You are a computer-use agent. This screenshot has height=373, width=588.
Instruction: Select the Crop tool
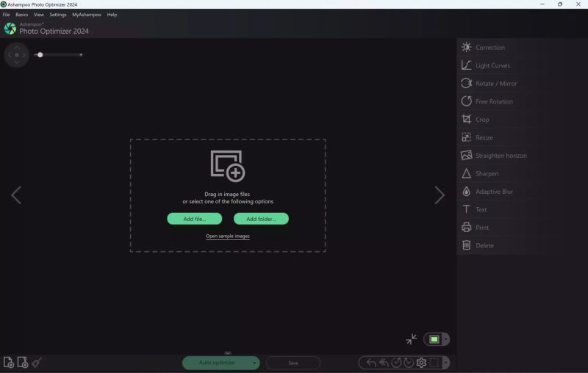[481, 120]
